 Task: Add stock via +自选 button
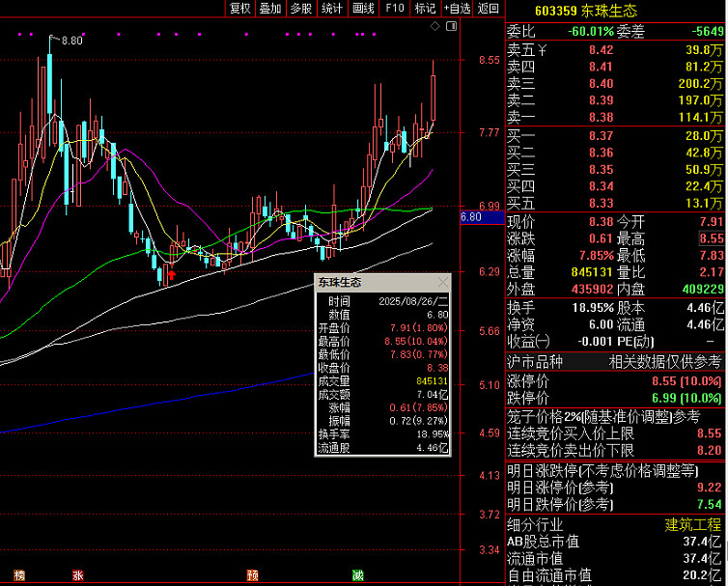458,9
